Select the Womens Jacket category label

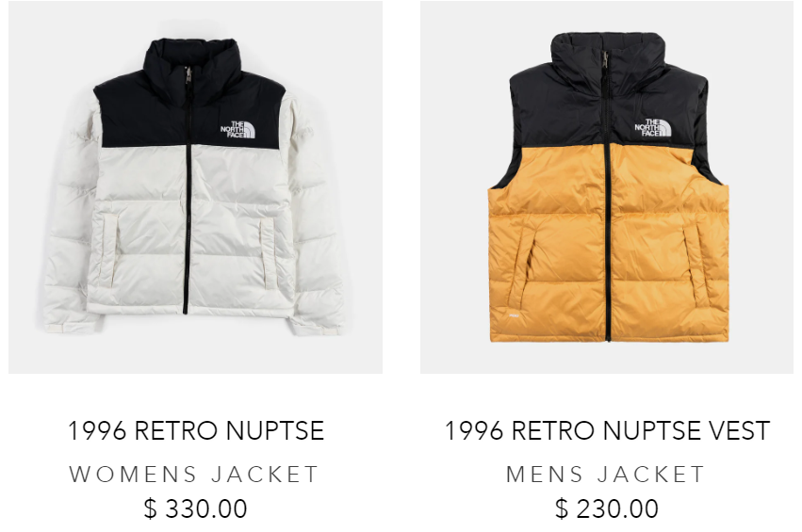point(194,475)
